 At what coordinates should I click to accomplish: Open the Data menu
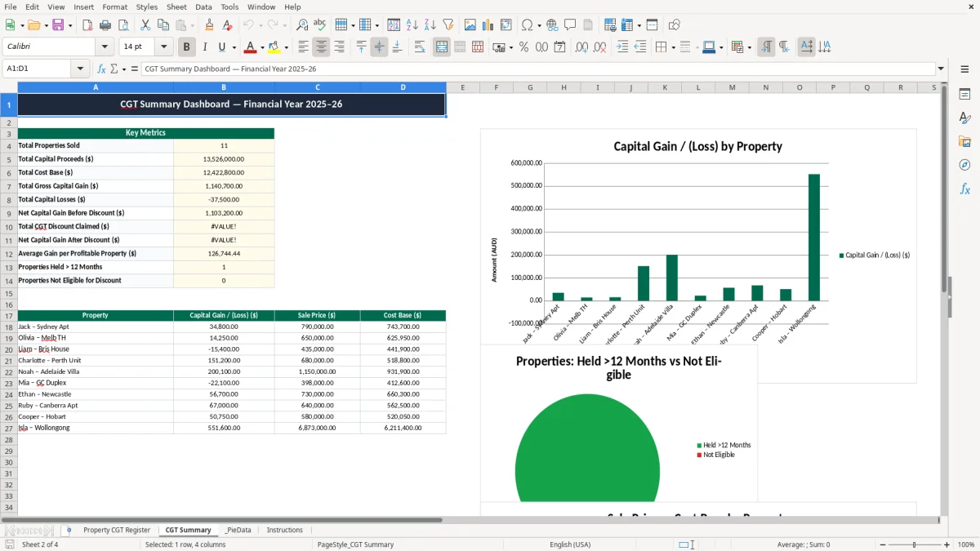click(203, 7)
